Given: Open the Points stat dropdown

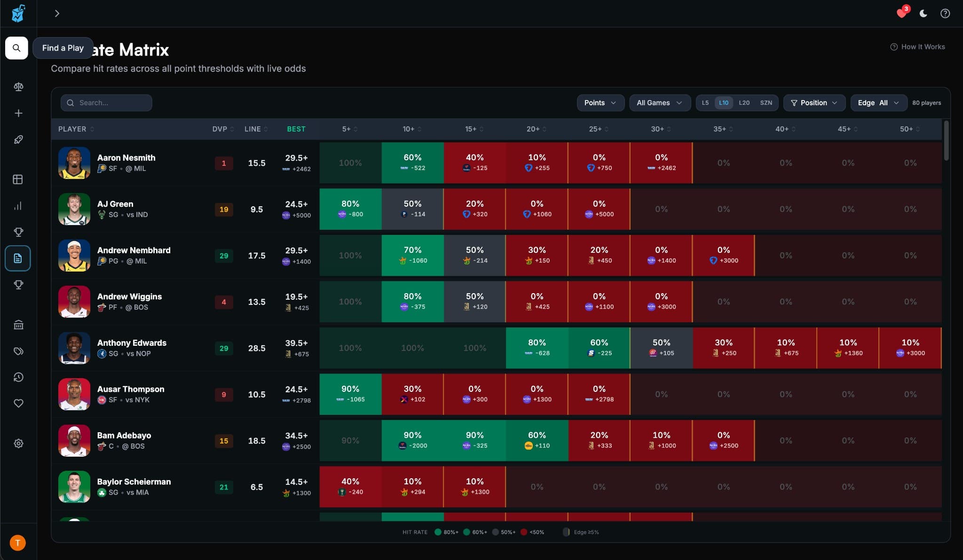Looking at the screenshot, I should (x=600, y=102).
